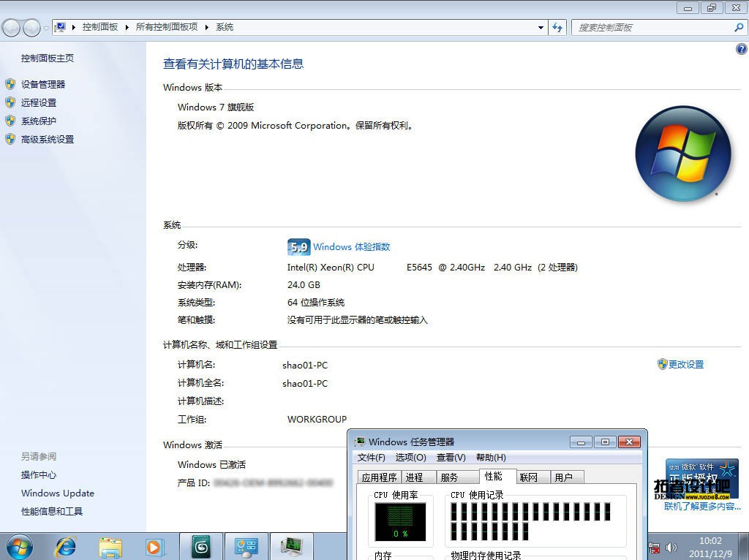
Task: Open Windows Experience Index link
Action: pos(352,247)
